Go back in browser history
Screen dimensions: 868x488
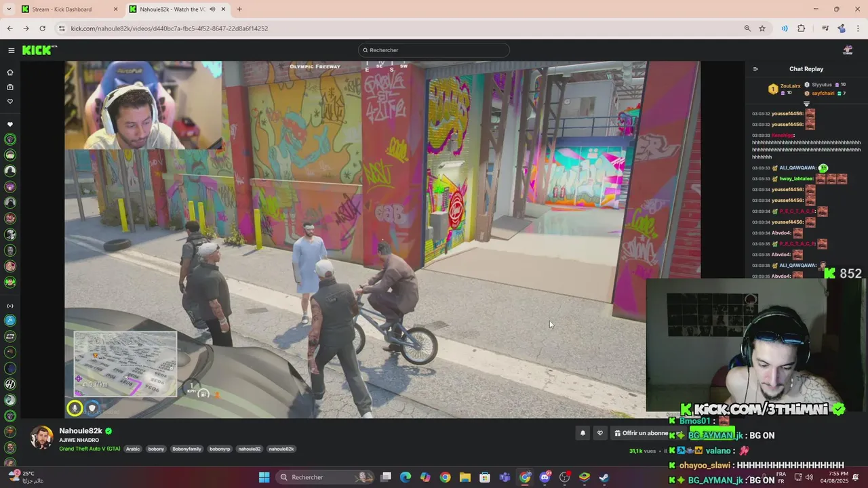coord(9,28)
